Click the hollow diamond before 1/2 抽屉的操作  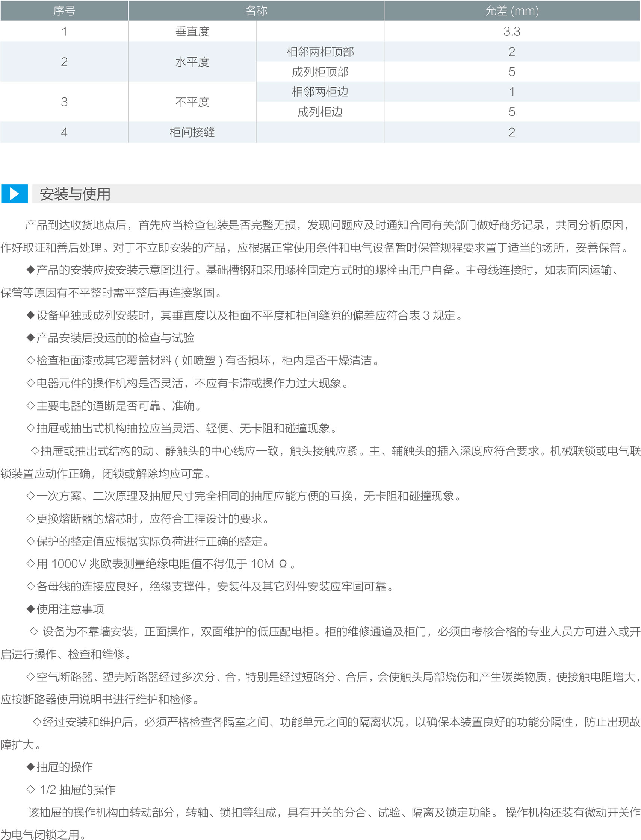pos(31,789)
